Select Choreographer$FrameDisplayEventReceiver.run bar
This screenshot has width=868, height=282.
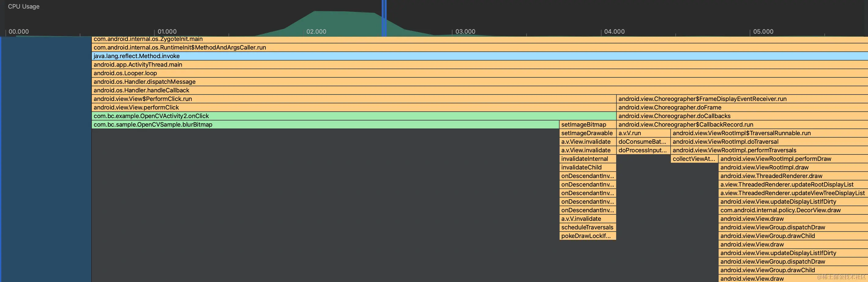[742, 99]
